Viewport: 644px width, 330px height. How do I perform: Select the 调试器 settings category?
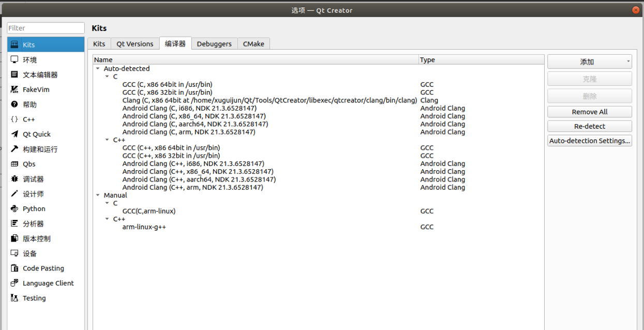pos(33,178)
